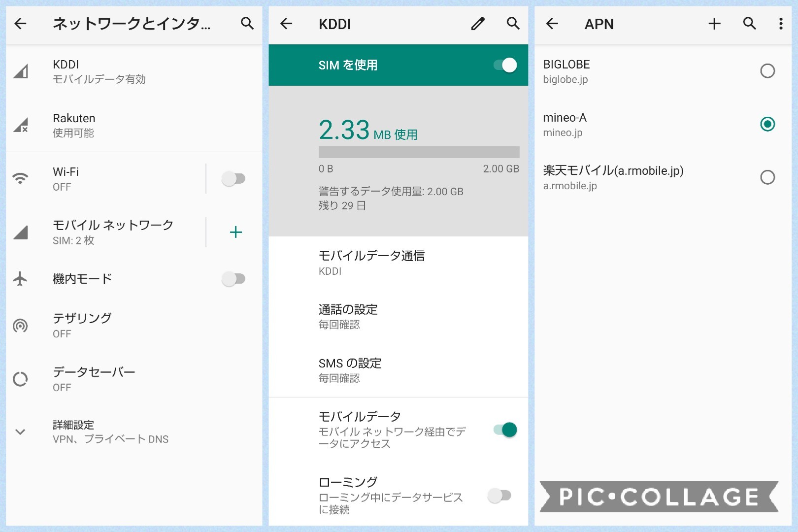Viewport: 798px width, 532px height.
Task: Tap the data saver circle icon
Action: (x=20, y=379)
